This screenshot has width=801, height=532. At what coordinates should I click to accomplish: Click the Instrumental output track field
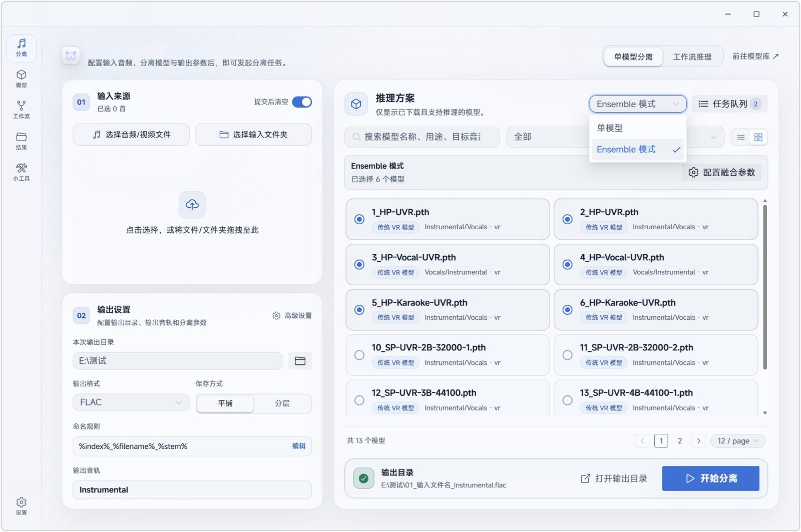tap(192, 490)
